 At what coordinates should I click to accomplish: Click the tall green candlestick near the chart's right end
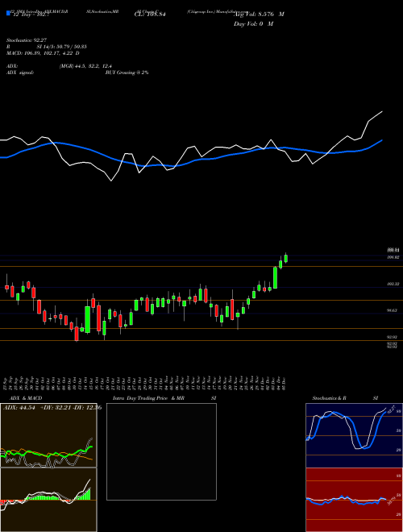(276, 278)
